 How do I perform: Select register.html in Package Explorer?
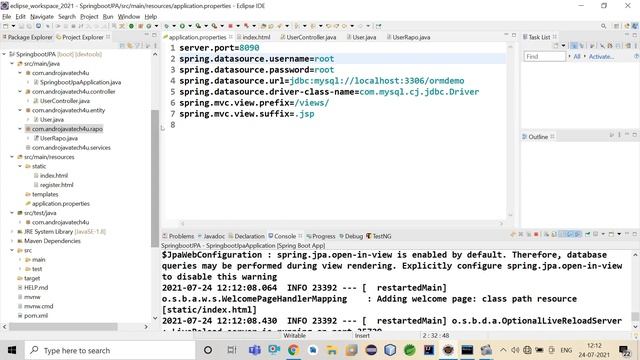57,185
